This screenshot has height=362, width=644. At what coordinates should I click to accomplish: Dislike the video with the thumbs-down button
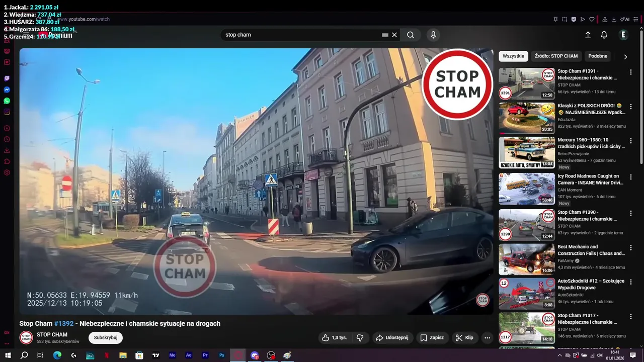click(x=360, y=338)
